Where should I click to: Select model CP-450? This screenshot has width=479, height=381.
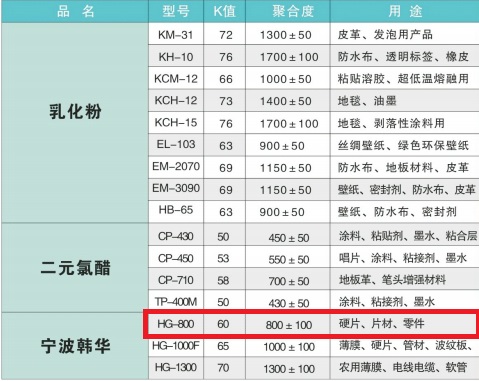point(176,258)
